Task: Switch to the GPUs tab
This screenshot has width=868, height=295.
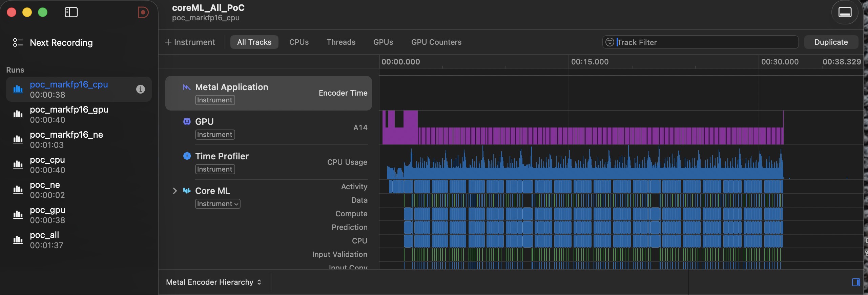Action: [x=383, y=42]
